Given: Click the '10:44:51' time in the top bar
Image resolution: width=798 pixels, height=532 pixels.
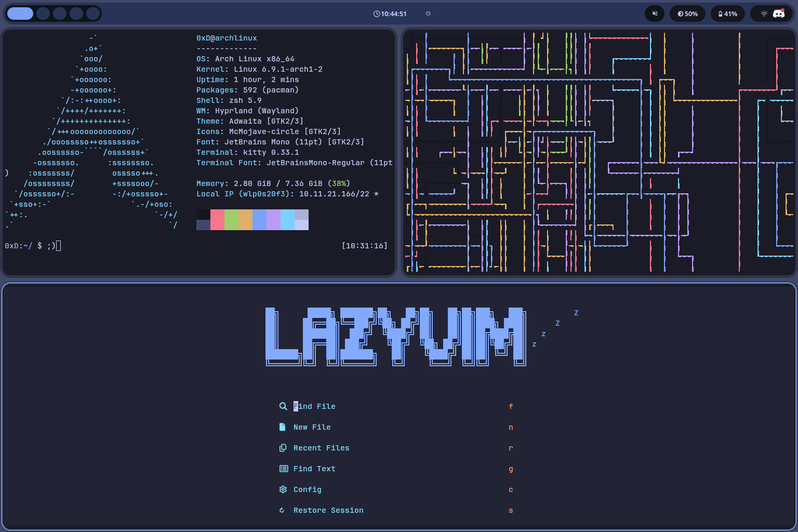Looking at the screenshot, I should point(394,14).
